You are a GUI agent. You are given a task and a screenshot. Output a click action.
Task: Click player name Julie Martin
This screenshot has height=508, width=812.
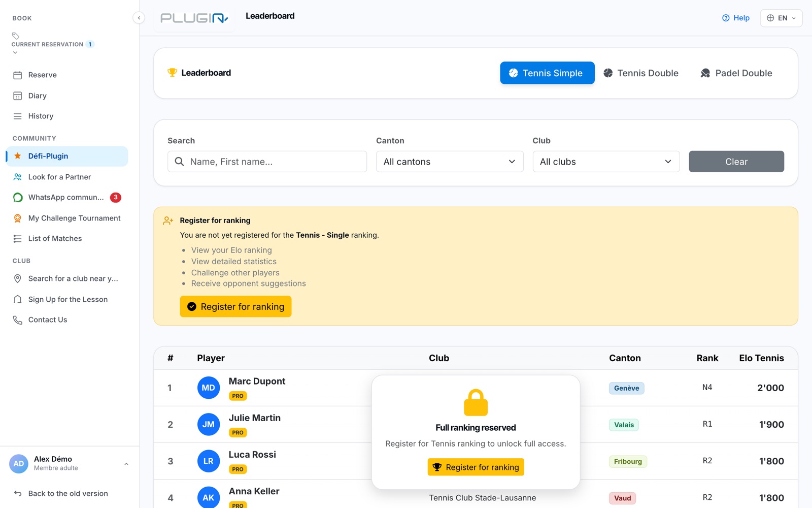click(x=254, y=418)
